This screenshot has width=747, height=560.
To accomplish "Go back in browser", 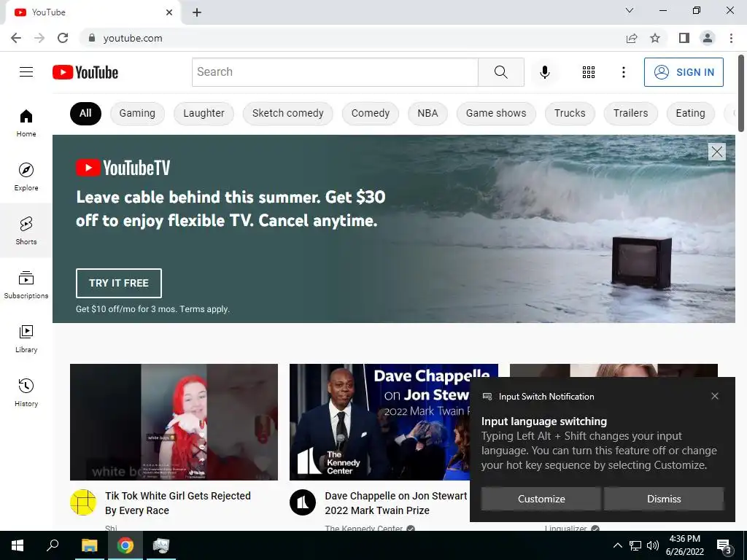I will pyautogui.click(x=16, y=38).
